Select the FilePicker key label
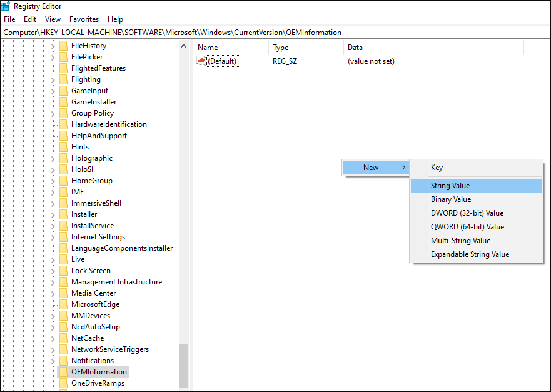 pos(87,57)
